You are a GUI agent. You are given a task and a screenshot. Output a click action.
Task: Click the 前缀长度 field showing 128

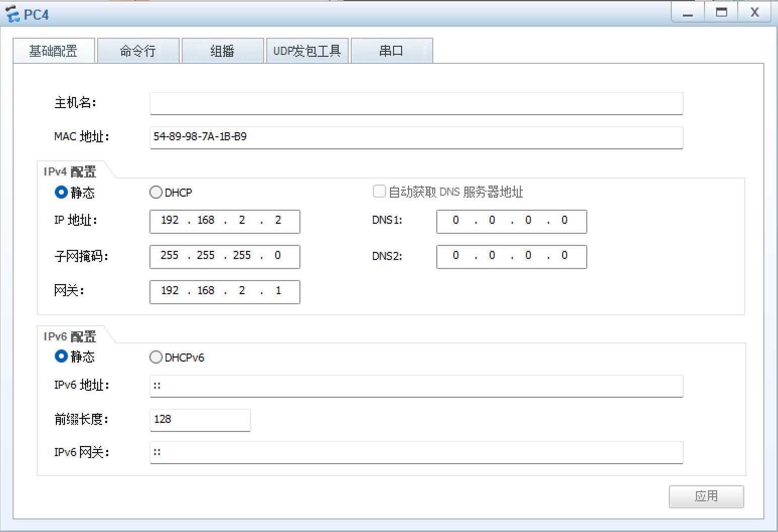coord(200,420)
